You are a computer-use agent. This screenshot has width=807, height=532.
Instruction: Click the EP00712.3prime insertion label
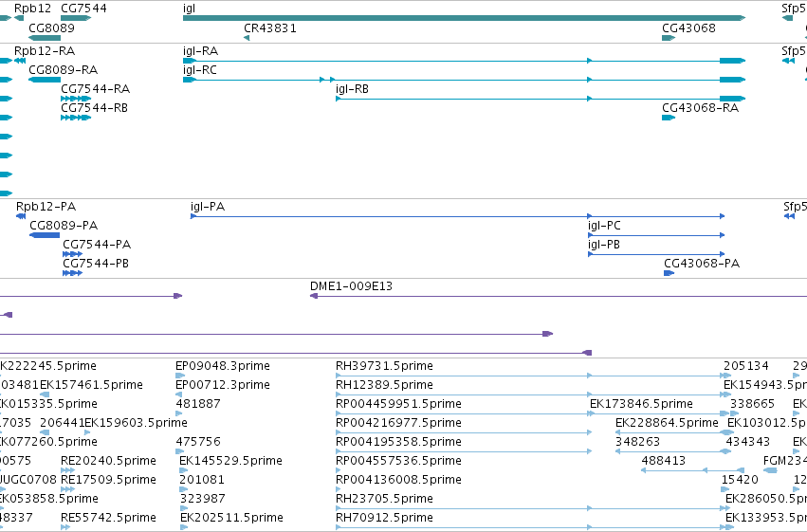point(222,385)
